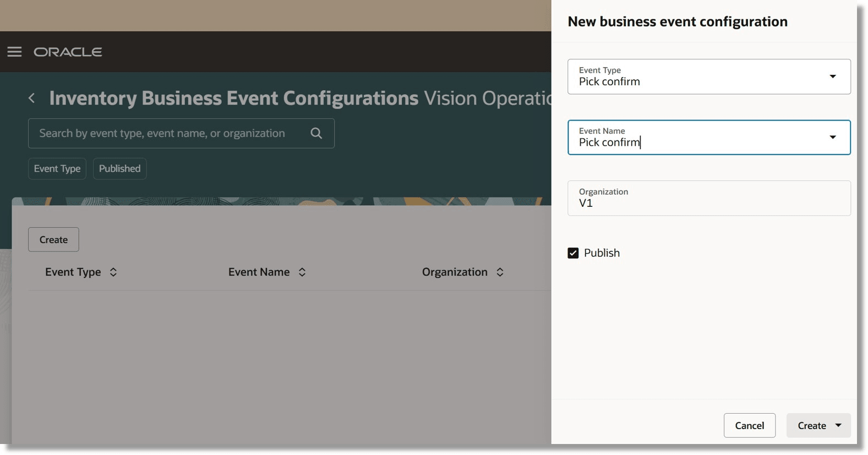The width and height of the screenshot is (868, 455).
Task: Open the Create split-button arrow in the drawer
Action: (x=838, y=425)
